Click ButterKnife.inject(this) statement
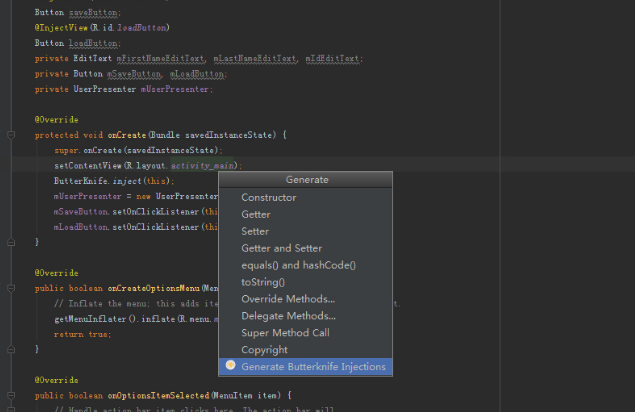 click(114, 181)
